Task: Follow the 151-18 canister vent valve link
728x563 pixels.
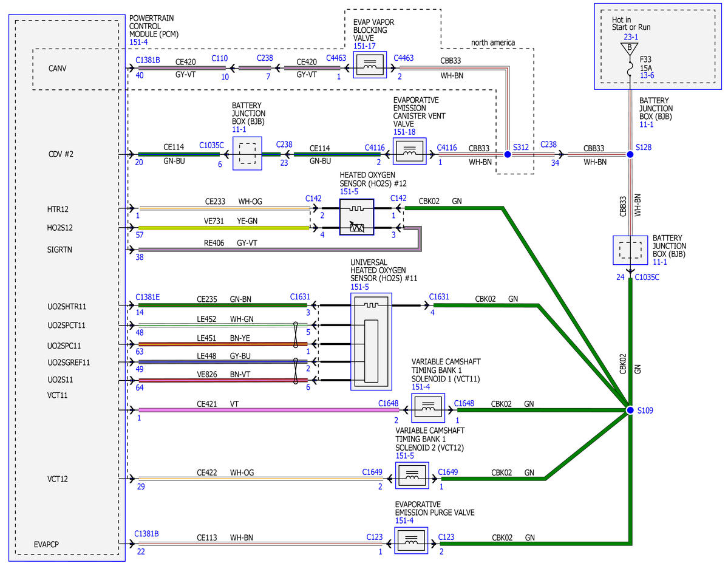Action: coord(404,132)
